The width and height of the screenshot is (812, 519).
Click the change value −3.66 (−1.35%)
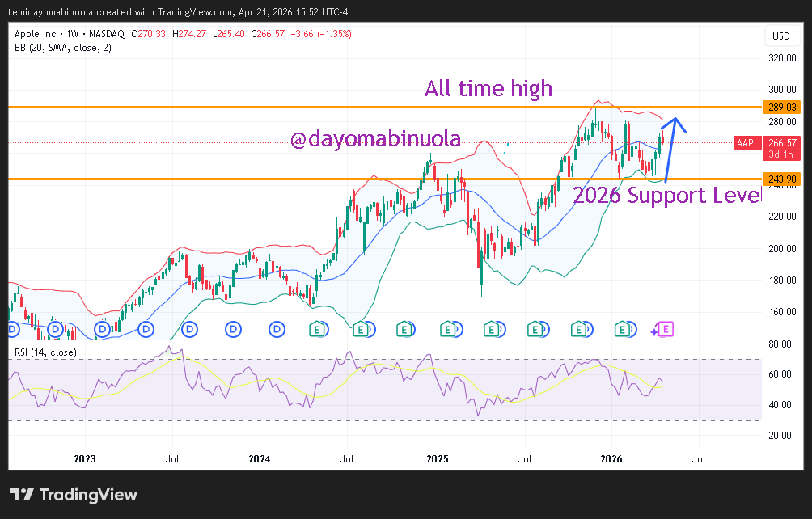pos(321,34)
